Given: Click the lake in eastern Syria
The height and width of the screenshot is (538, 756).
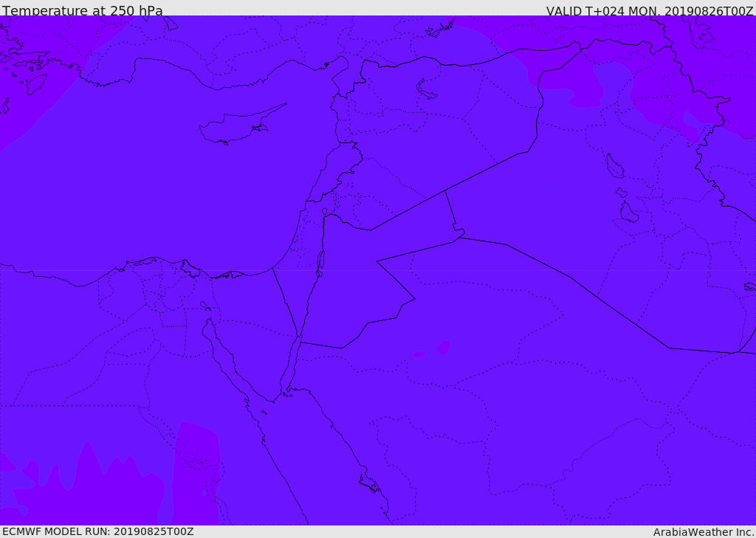Looking at the screenshot, I should point(425,89).
